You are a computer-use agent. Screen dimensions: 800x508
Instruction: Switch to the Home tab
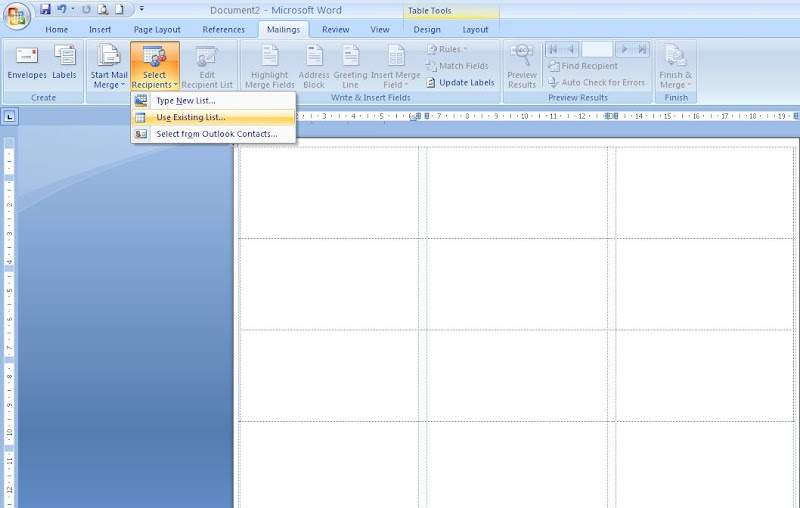point(56,30)
